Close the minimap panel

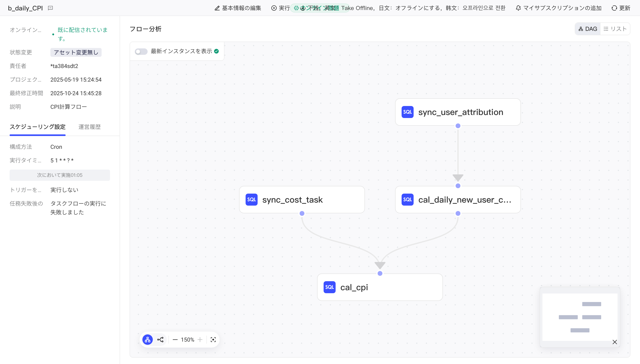point(614,342)
